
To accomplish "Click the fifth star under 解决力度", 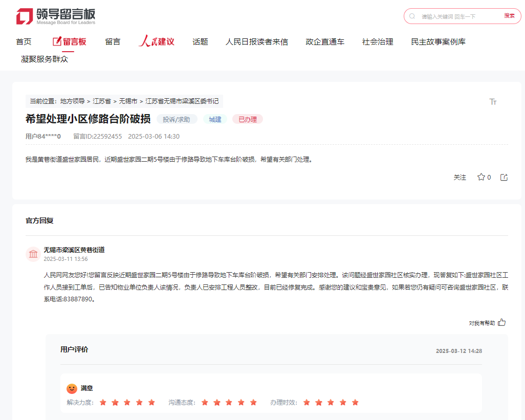I will click(151, 402).
